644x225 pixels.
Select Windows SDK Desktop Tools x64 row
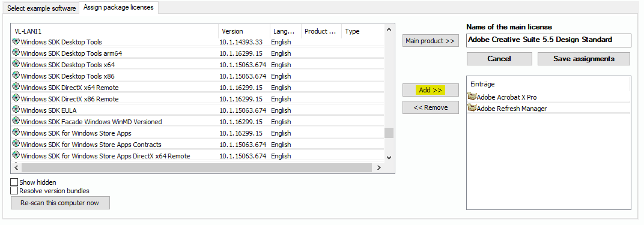coord(197,65)
